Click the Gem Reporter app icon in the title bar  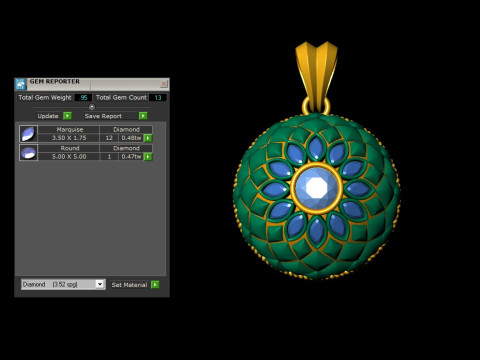21,84
